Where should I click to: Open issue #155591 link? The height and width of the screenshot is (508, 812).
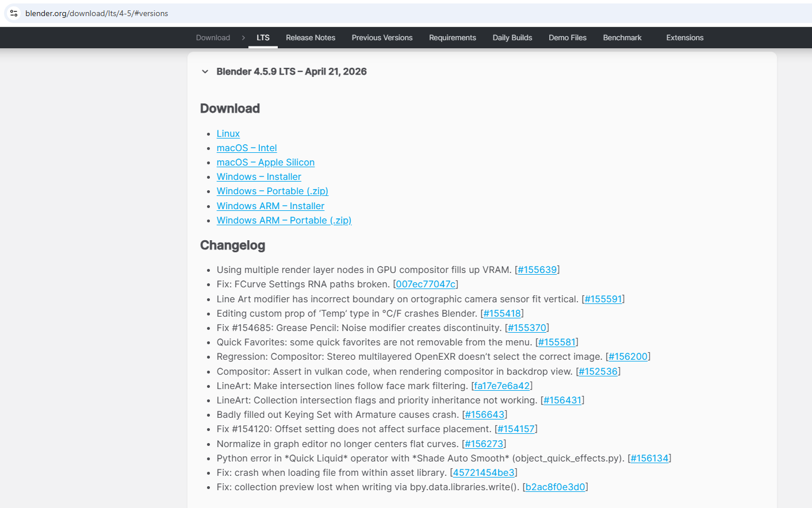603,299
